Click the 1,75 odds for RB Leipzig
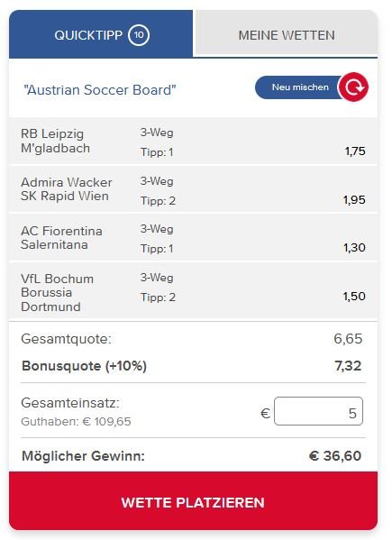 coord(355,151)
